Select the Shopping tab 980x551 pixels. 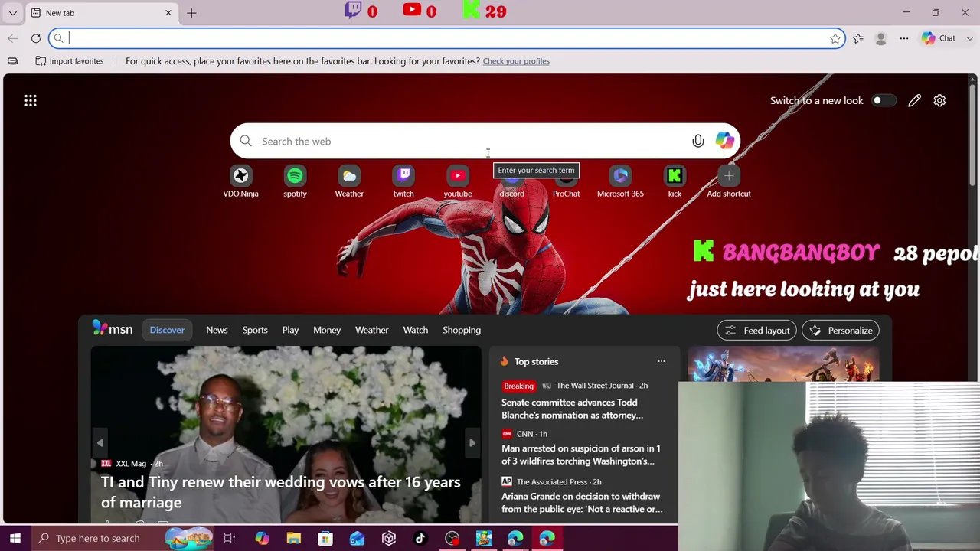[x=462, y=330]
